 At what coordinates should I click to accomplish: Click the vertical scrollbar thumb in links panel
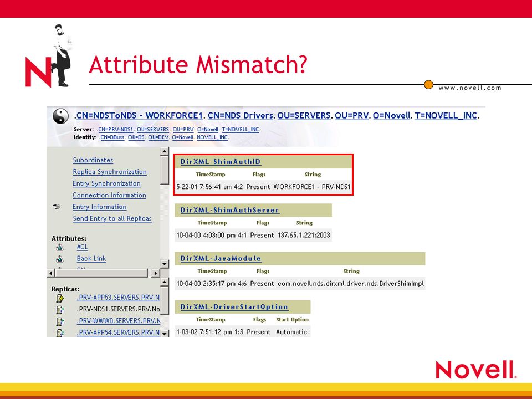(x=165, y=170)
